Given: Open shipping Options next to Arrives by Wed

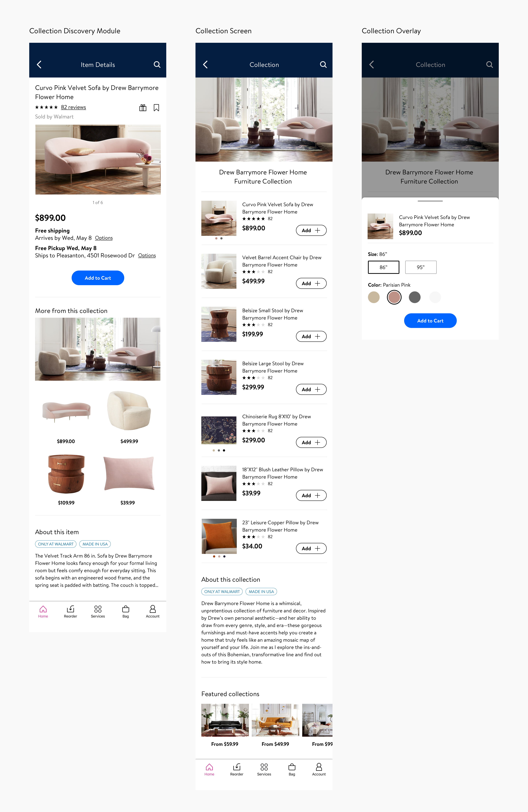Looking at the screenshot, I should tap(104, 238).
